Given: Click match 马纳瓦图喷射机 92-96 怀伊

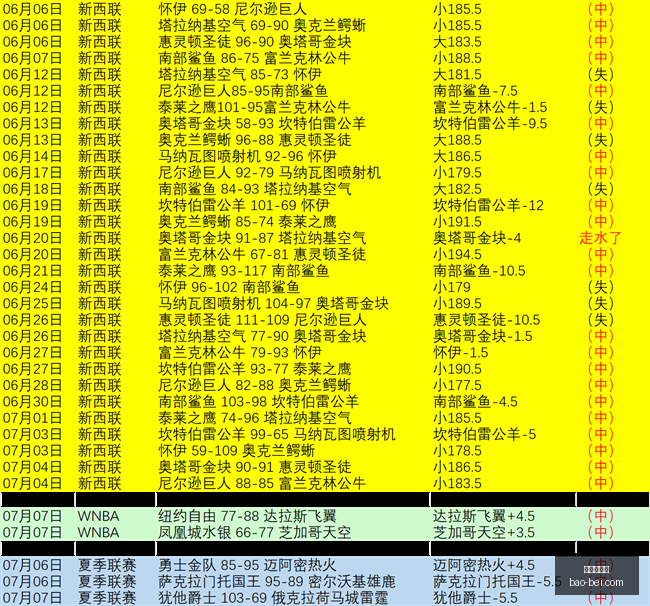Looking at the screenshot, I should coord(247,156).
